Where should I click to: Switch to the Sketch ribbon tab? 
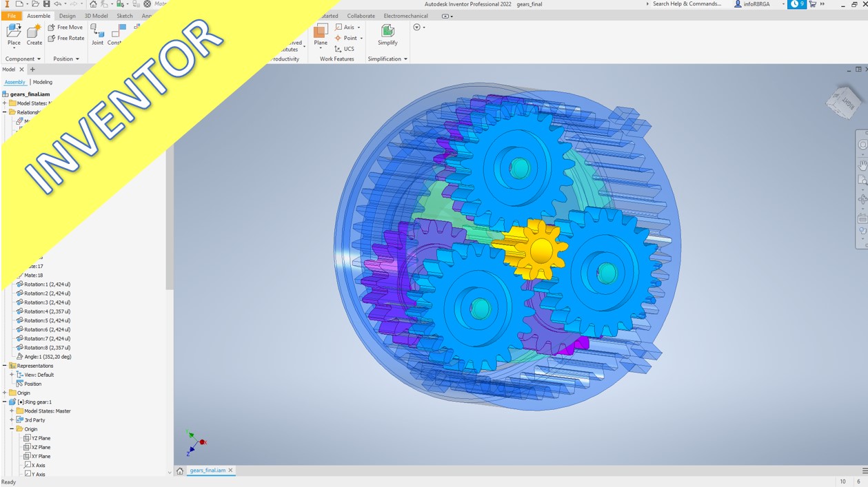pos(125,16)
